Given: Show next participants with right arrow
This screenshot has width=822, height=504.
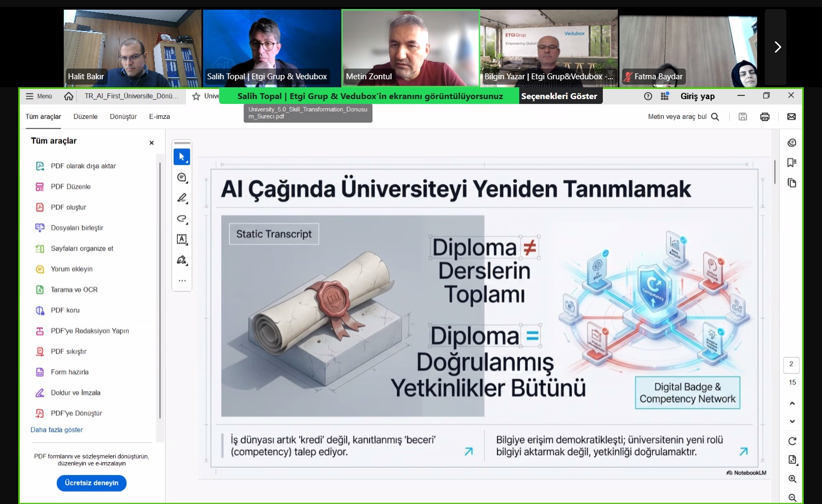Looking at the screenshot, I should point(777,47).
